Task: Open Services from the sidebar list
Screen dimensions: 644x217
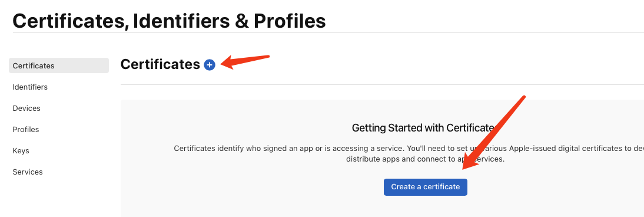Action: pos(28,172)
